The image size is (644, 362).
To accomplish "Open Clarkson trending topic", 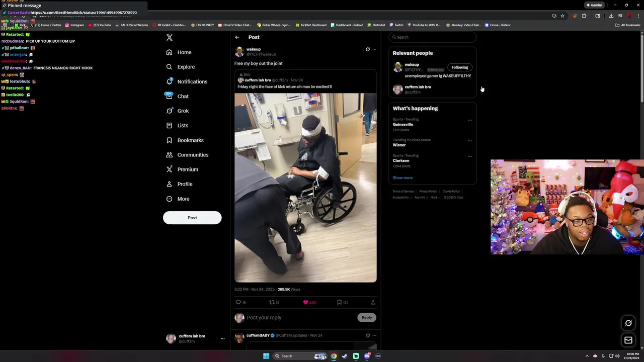I will (x=401, y=161).
